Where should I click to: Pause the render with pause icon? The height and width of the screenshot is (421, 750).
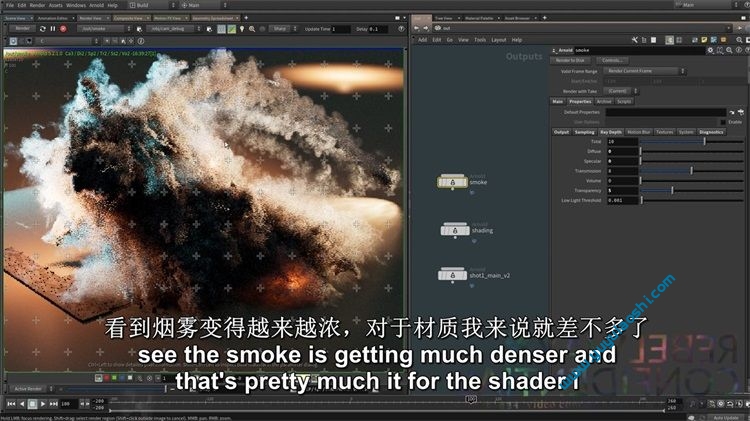tap(53, 29)
